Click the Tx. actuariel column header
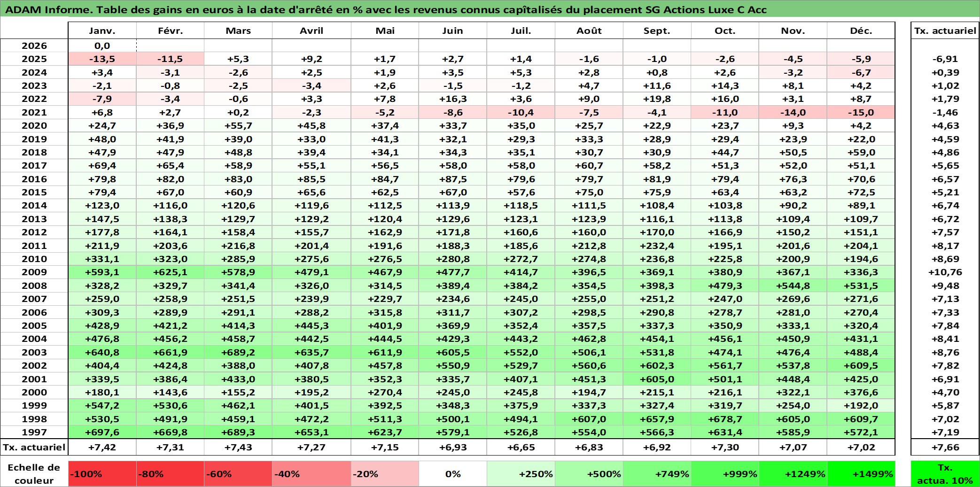 [x=945, y=31]
